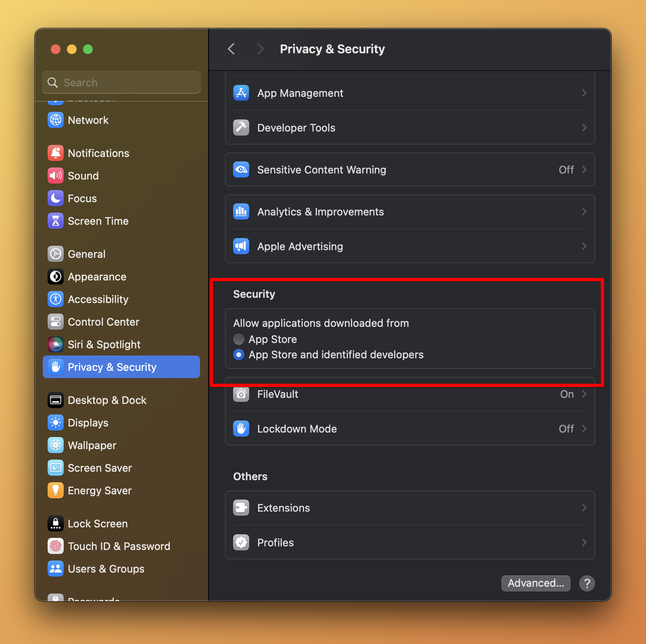Click the Appearance icon in sidebar
This screenshot has height=644, width=646.
tap(56, 276)
